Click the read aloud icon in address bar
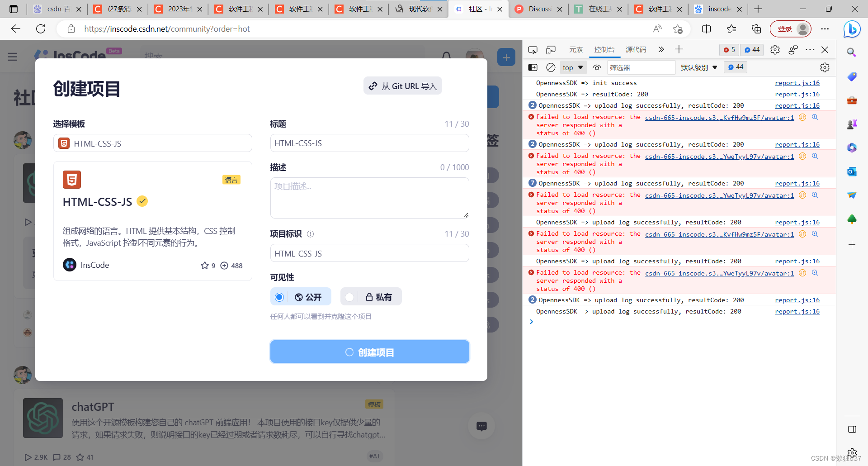Image resolution: width=868 pixels, height=466 pixels. 657,29
